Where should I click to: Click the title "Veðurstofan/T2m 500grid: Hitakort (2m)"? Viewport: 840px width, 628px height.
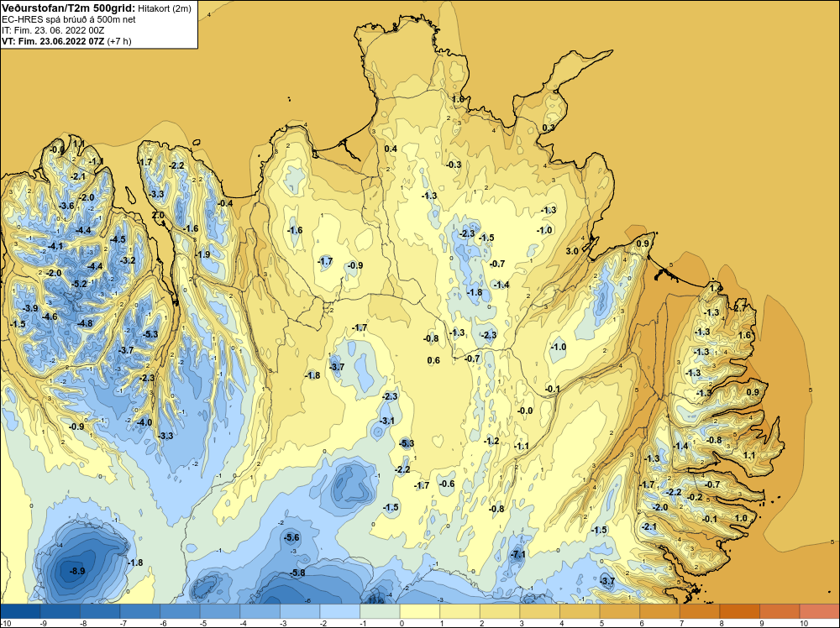coord(97,8)
